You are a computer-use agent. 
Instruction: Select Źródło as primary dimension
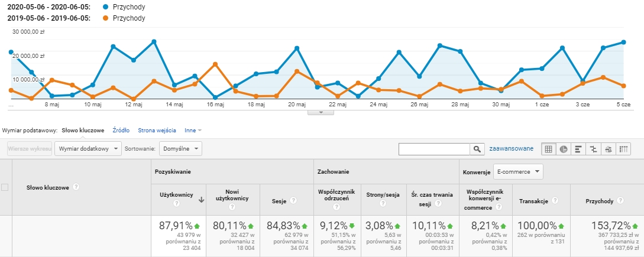[x=121, y=131]
